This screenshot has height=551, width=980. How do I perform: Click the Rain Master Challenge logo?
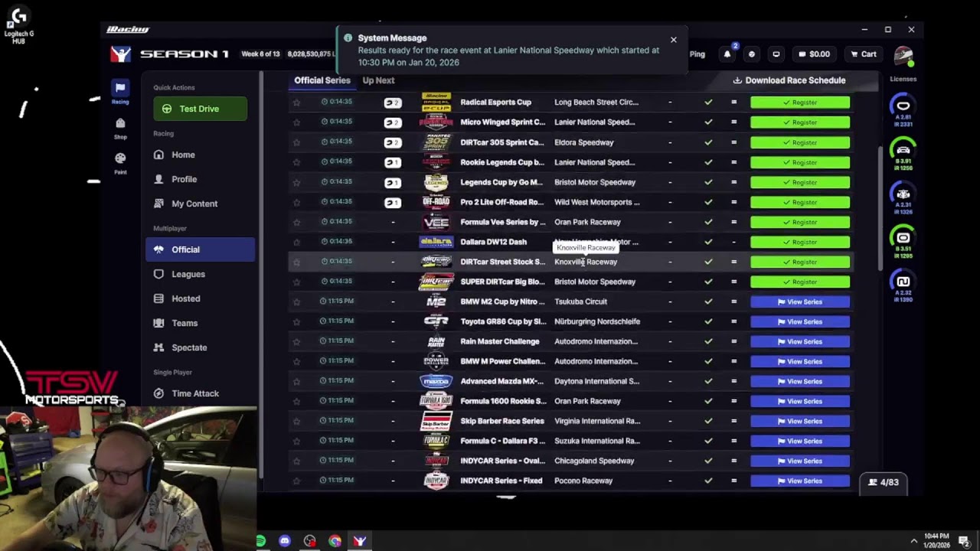(436, 341)
